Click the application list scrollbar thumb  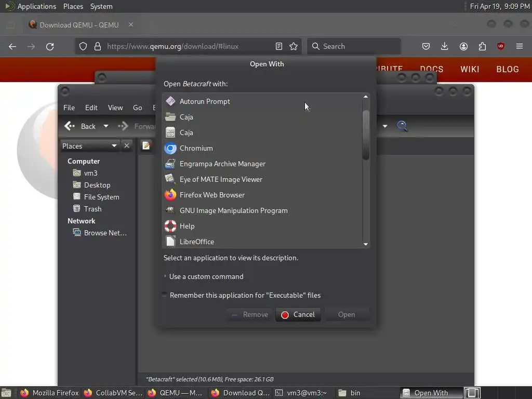365,135
